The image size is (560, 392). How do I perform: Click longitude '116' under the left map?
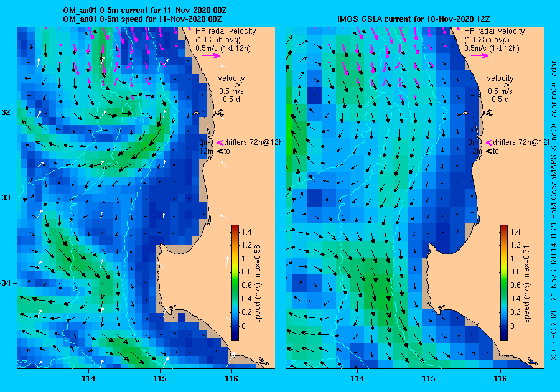[231, 379]
